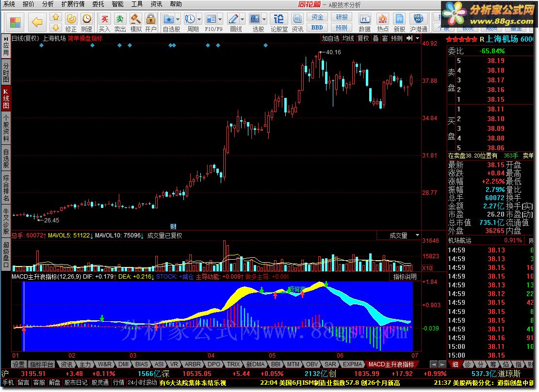Image resolution: width=539 pixels, height=392 pixels.
Task: Open the 模拟 simulation hammer icon
Action: (x=136, y=23)
